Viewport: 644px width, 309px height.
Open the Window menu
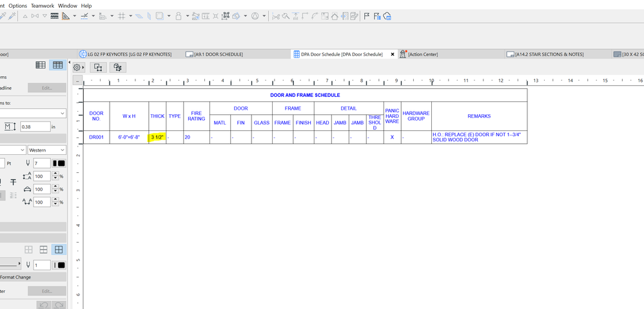tap(67, 6)
